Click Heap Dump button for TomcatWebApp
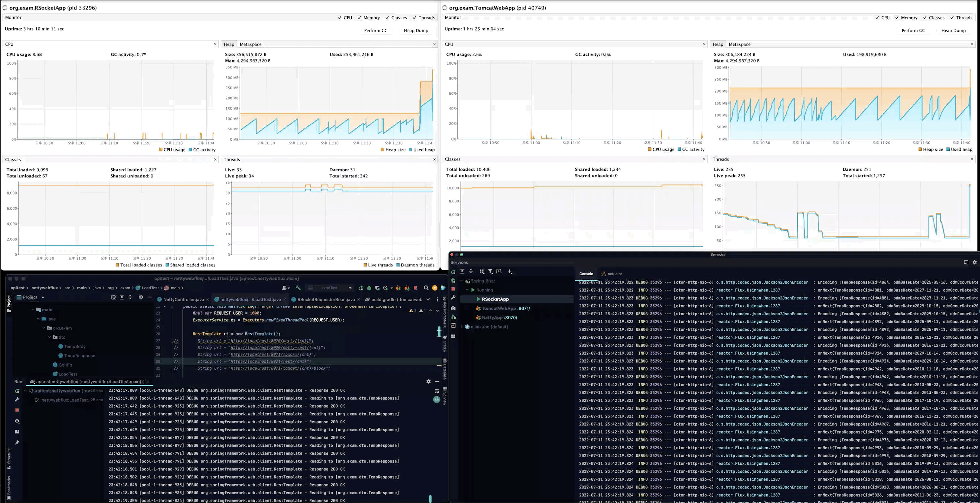The image size is (980, 503). point(953,30)
